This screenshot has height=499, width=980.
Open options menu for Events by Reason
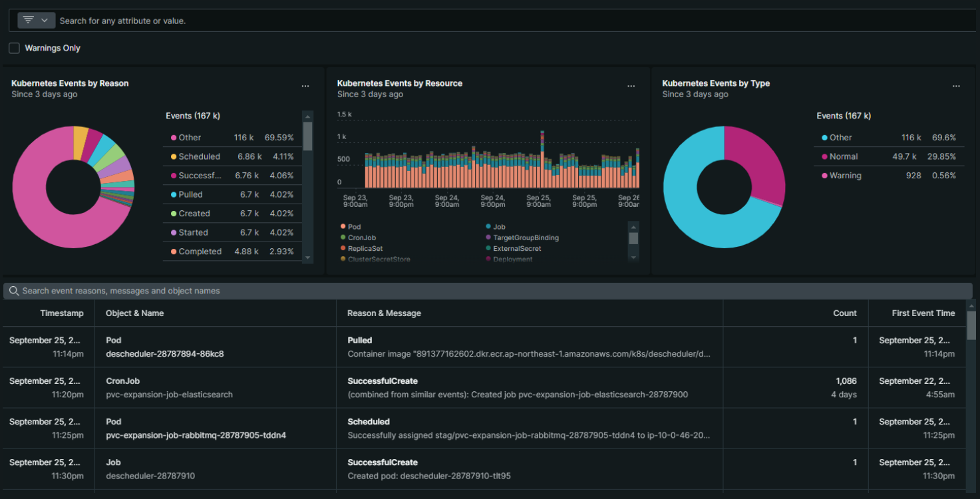coord(305,86)
